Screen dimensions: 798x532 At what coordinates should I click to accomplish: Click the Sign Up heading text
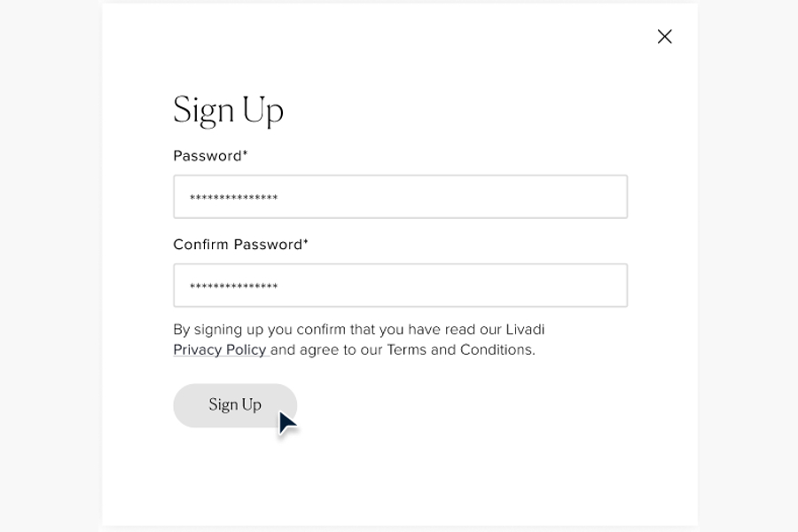[228, 111]
